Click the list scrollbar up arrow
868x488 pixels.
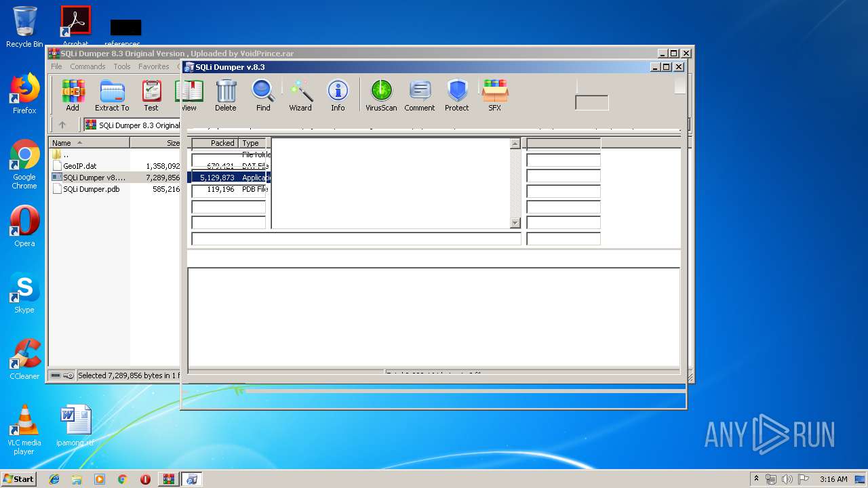(515, 143)
